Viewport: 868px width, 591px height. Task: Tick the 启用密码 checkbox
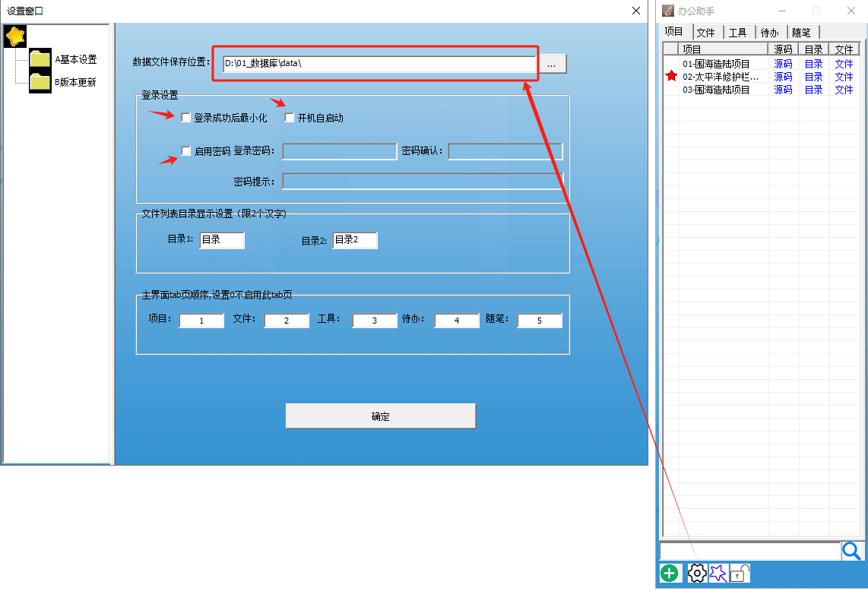[x=186, y=150]
